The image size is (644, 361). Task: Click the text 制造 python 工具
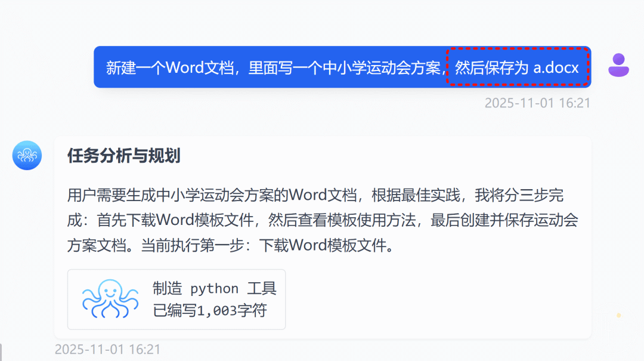[215, 288]
